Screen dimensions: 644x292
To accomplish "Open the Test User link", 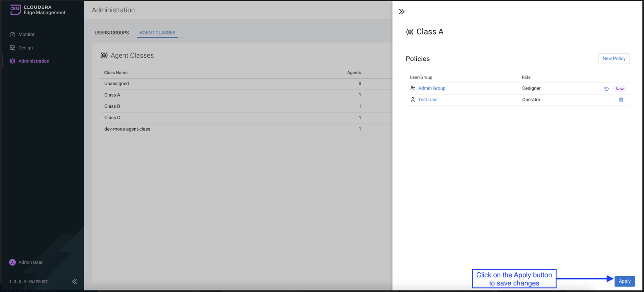I will pos(428,100).
